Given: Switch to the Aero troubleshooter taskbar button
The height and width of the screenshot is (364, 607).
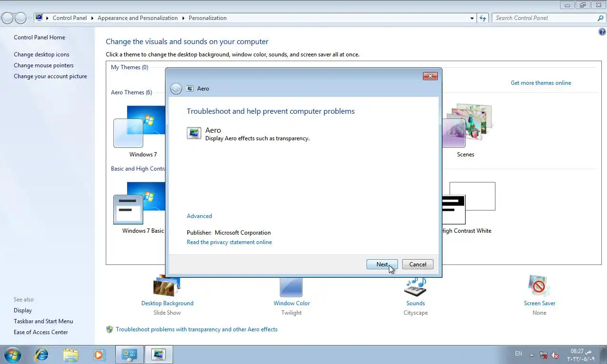Looking at the screenshot, I should pyautogui.click(x=158, y=355).
